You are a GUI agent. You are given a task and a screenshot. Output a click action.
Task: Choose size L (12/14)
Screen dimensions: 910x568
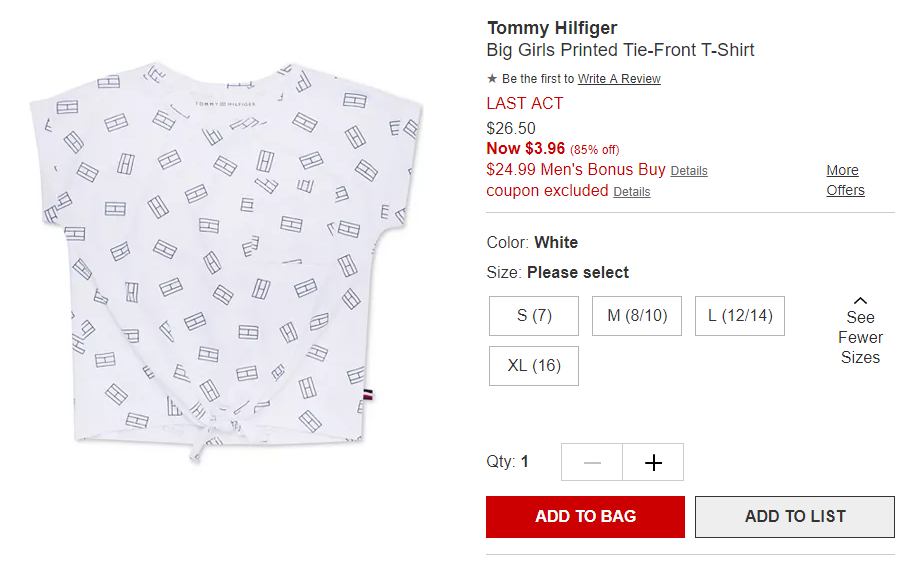pyautogui.click(x=740, y=316)
